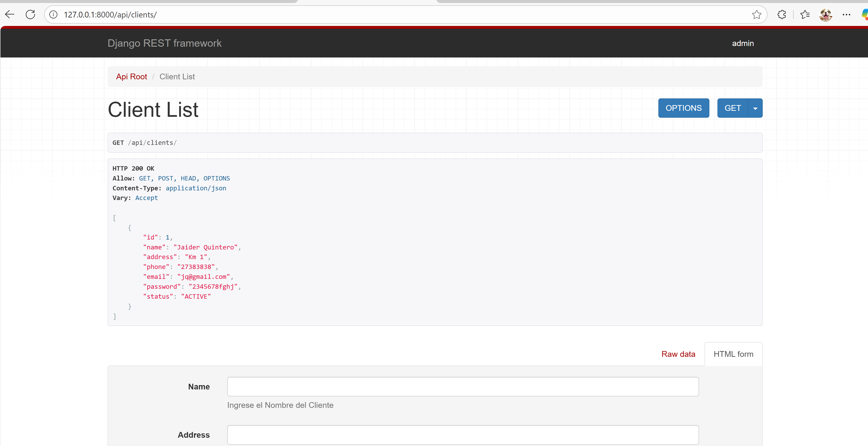Select the HTML form tab
868x446 pixels.
(733, 354)
